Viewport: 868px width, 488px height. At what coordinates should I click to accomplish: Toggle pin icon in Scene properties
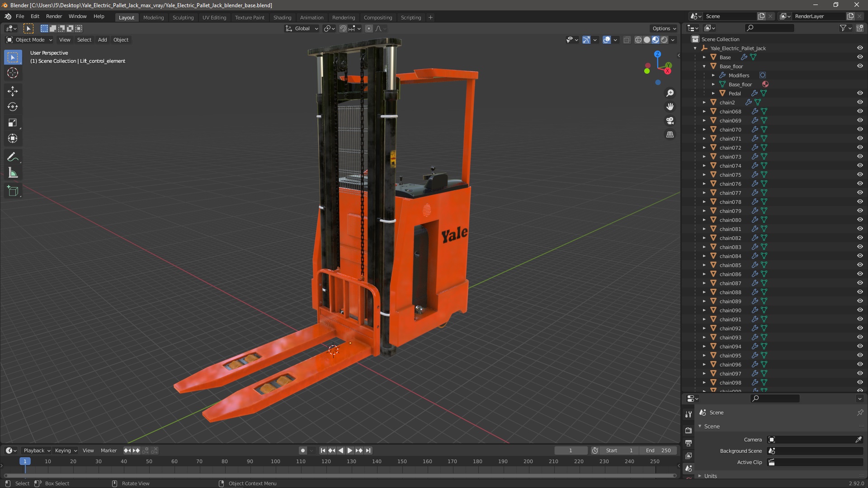[860, 413]
